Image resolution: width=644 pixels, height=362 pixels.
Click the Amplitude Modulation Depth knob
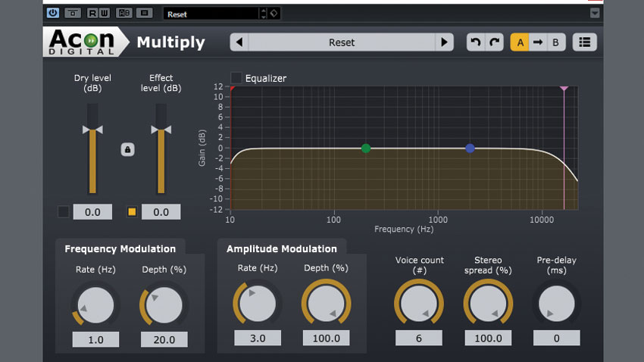(x=326, y=304)
